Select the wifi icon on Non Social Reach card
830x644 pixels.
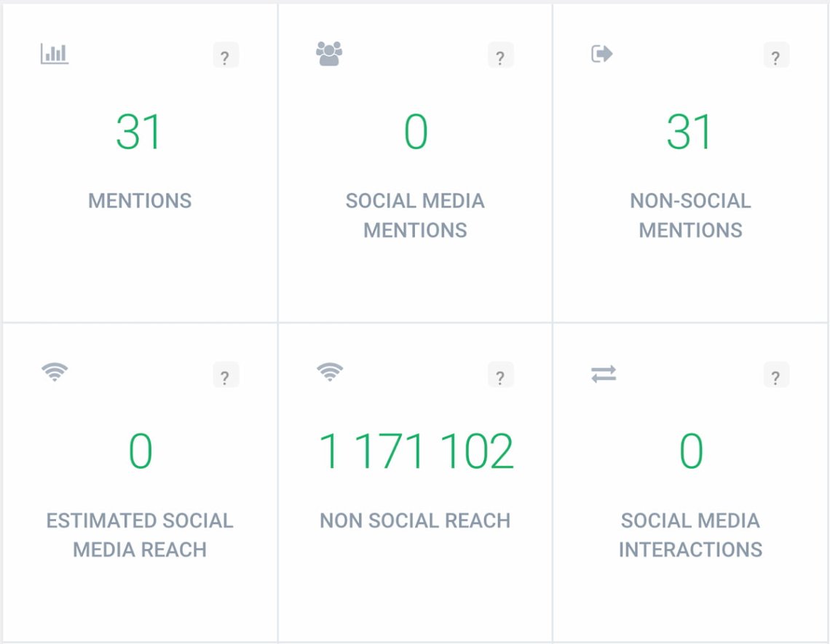[x=329, y=373]
